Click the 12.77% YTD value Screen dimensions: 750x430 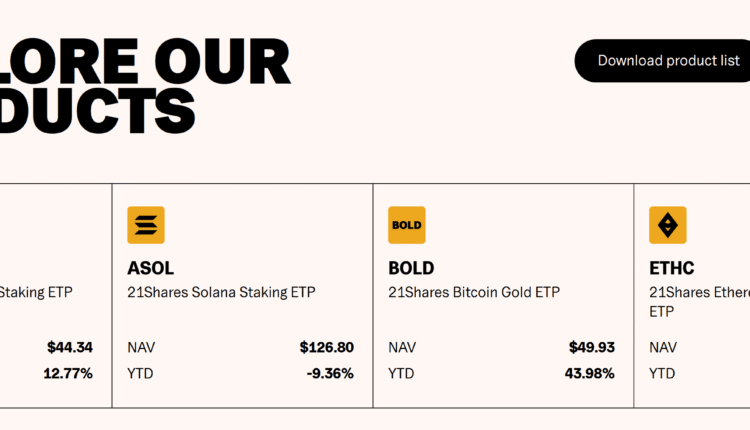[68, 373]
